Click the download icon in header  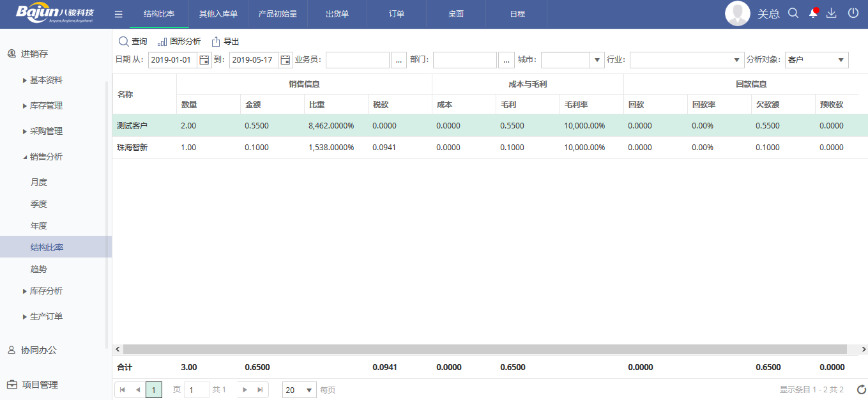(831, 13)
